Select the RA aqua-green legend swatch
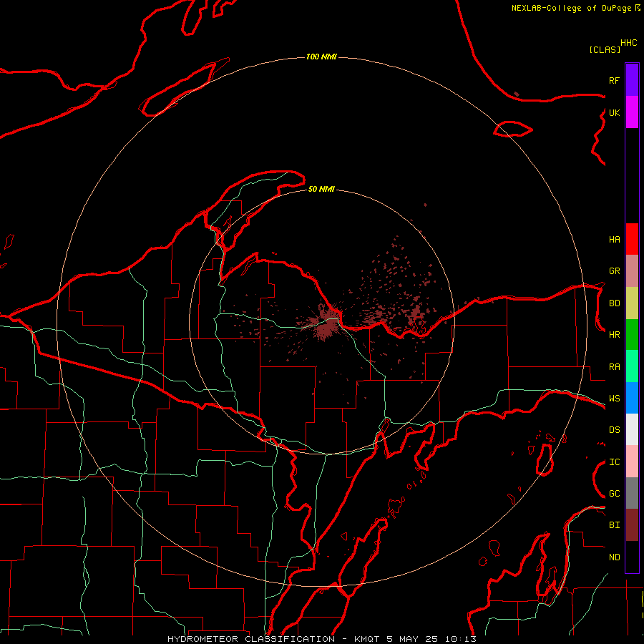The image size is (644, 644). pyautogui.click(x=632, y=366)
